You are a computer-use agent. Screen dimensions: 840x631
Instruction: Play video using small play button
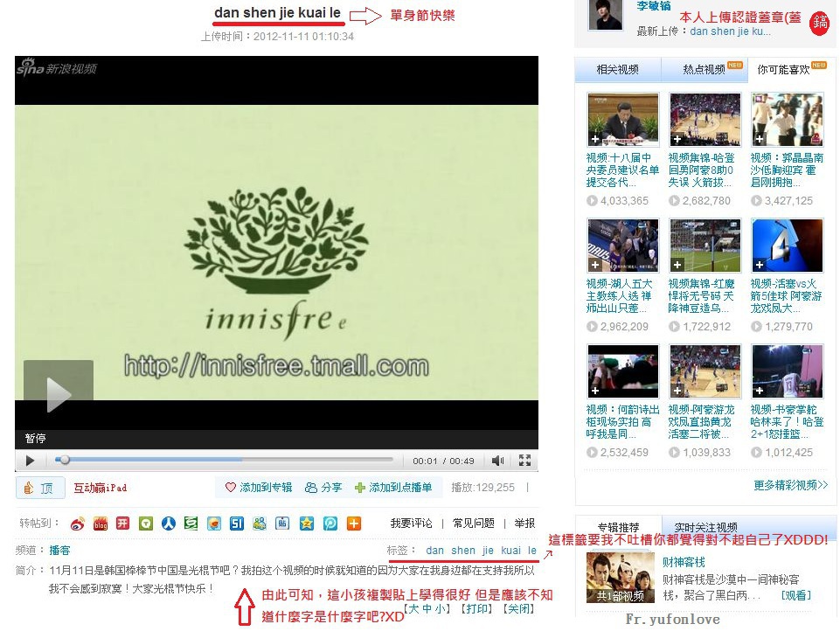coord(30,461)
